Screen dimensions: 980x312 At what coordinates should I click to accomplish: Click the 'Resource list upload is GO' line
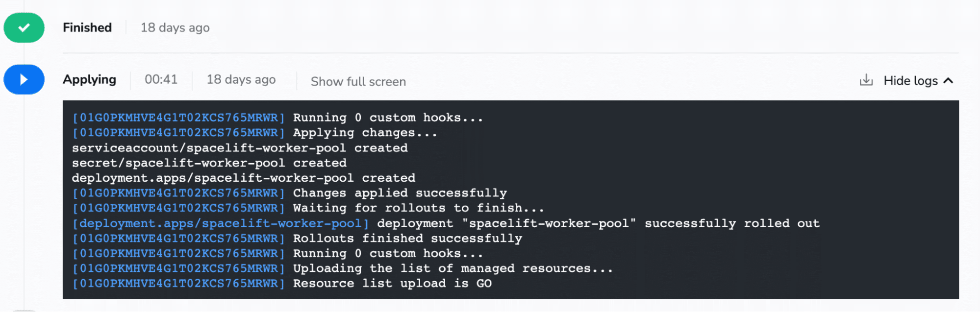[x=392, y=284]
